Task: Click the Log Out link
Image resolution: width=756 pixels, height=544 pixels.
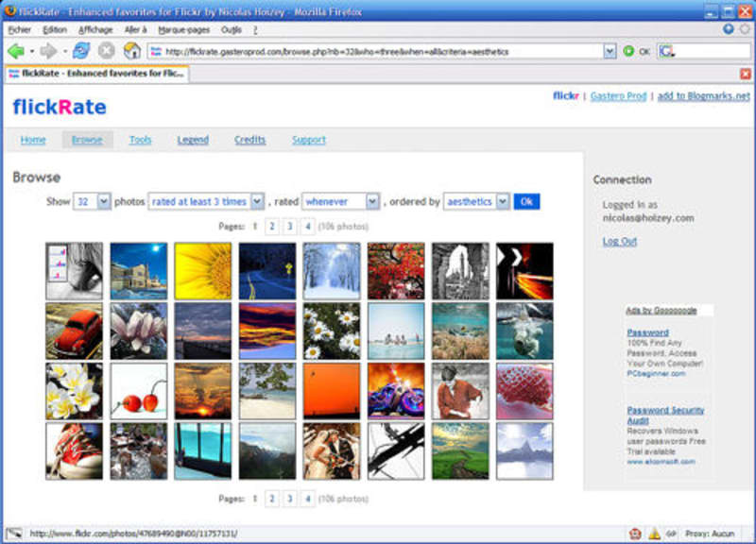Action: [x=620, y=242]
